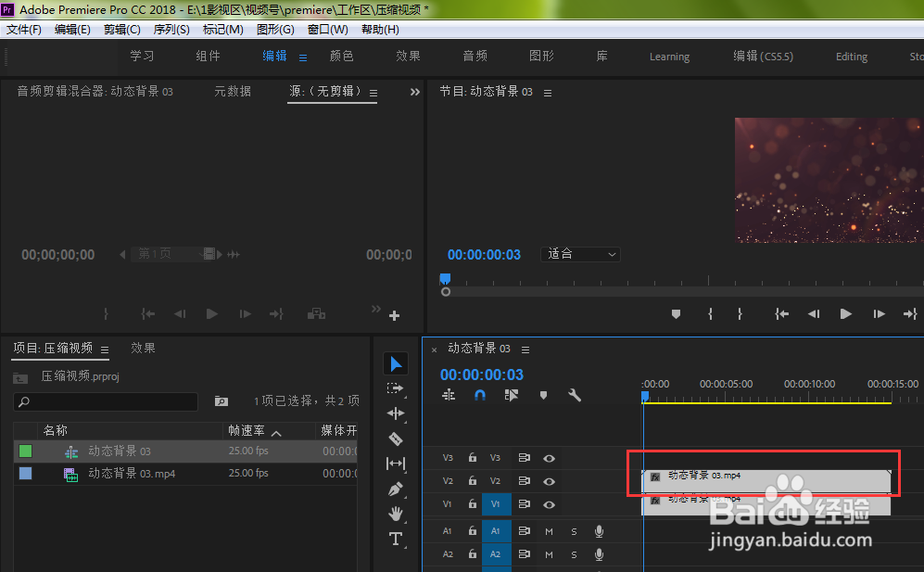Open timeline display settings wrench

pyautogui.click(x=575, y=395)
